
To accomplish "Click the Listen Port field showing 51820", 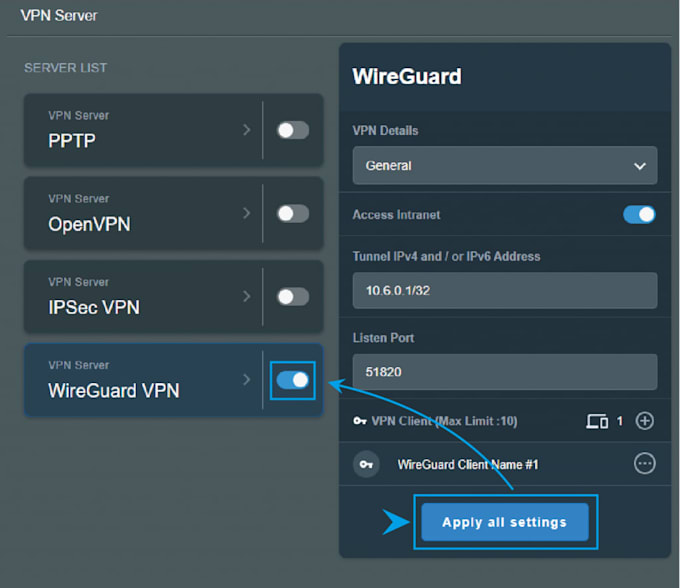I will pos(505,372).
